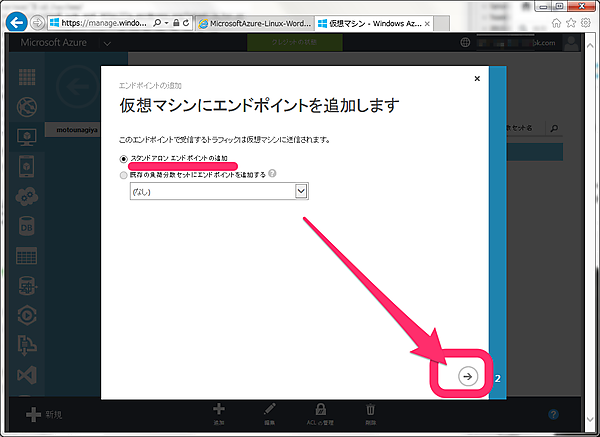Screen dimensions: 600x437
Task: Select the 仮想マシン Windows Azure tab
Action: (x=370, y=22)
